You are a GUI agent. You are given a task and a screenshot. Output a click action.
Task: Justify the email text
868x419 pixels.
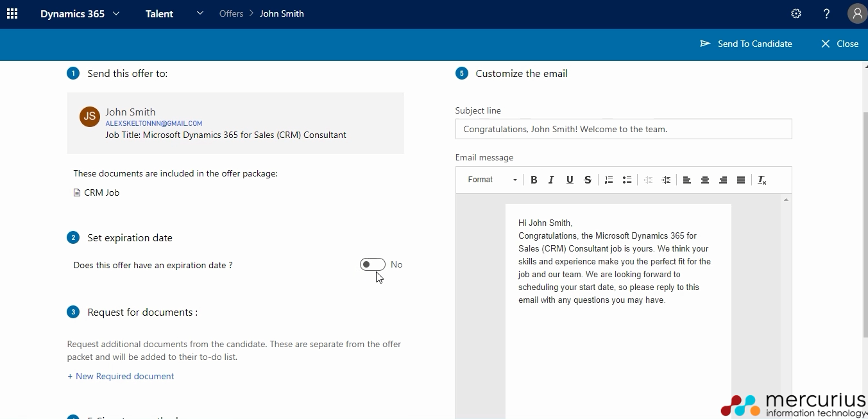click(x=741, y=180)
